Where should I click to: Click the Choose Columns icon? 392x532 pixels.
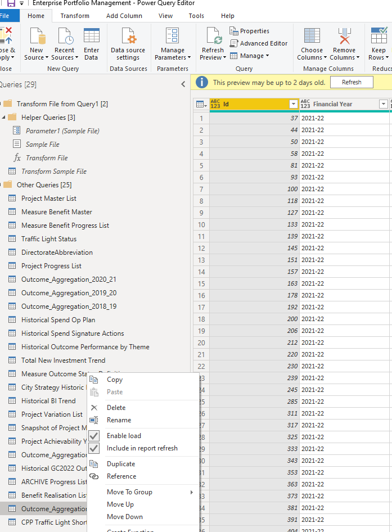(312, 35)
